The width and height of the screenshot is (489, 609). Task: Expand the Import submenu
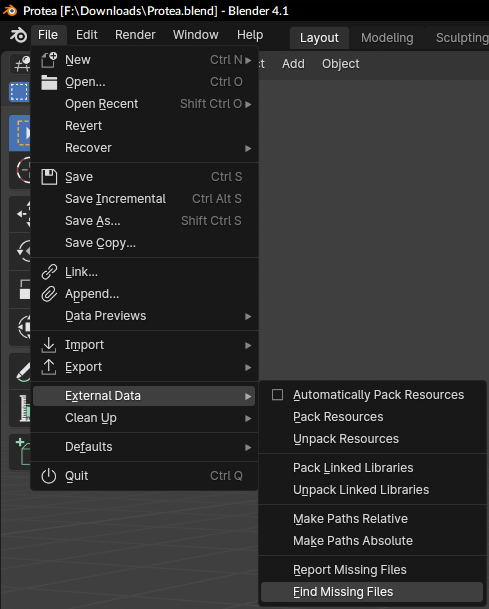tap(144, 345)
